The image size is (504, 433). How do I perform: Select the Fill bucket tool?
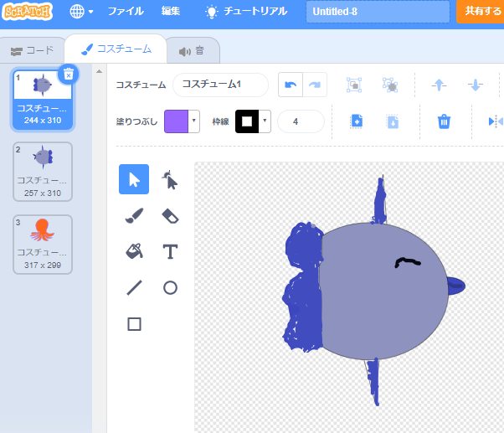click(134, 251)
